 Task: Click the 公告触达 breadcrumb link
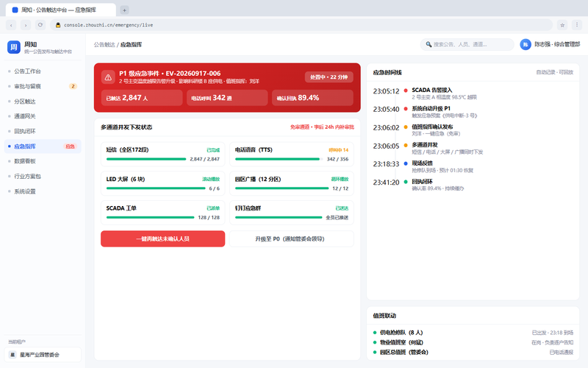coord(104,45)
